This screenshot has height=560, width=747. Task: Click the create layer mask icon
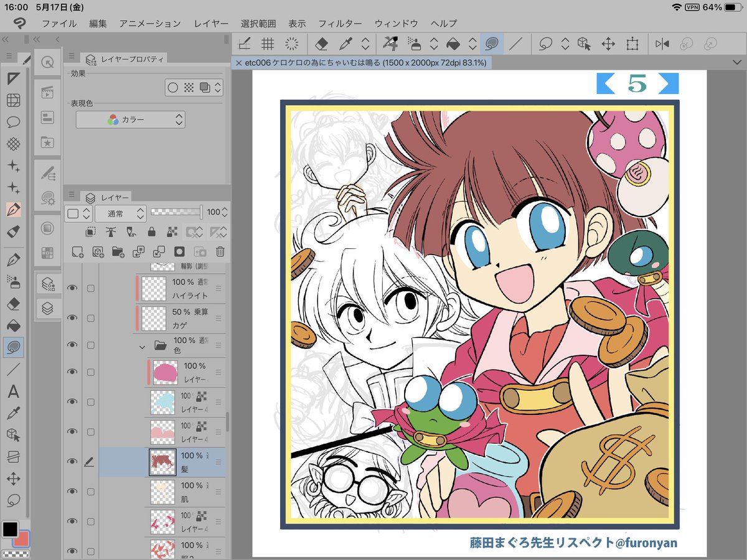pos(179,251)
